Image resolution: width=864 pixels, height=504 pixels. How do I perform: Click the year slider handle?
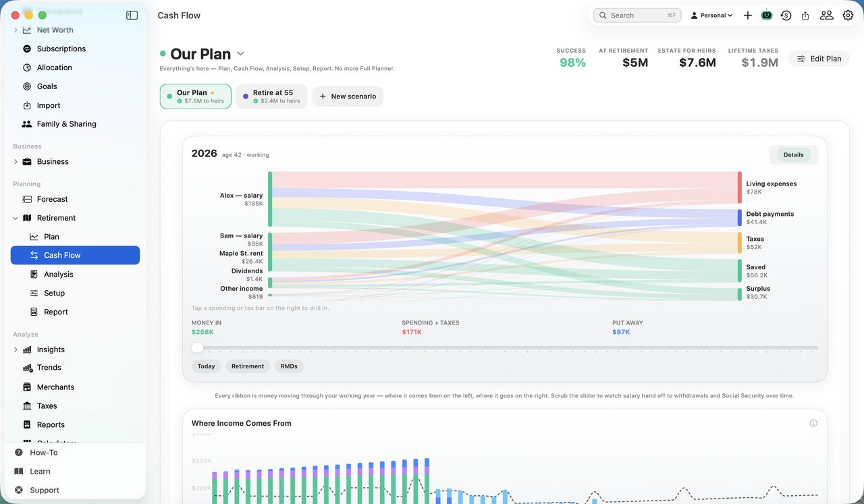point(197,347)
